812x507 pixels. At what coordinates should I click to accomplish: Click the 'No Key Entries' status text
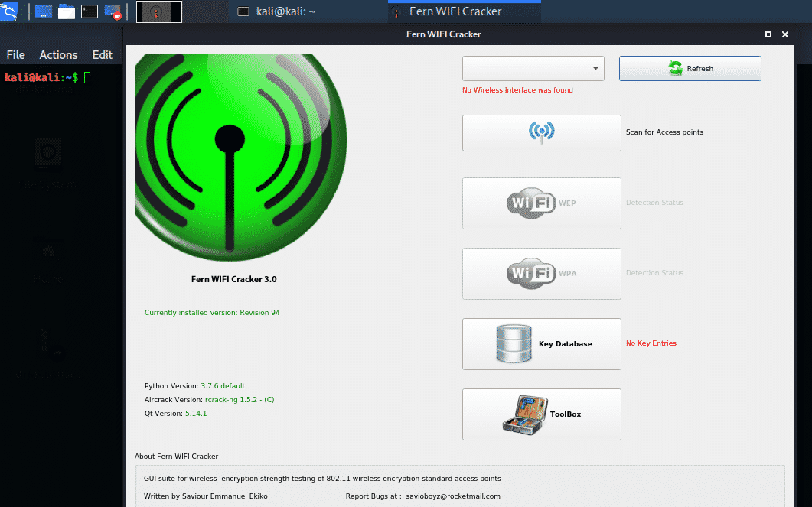(651, 343)
